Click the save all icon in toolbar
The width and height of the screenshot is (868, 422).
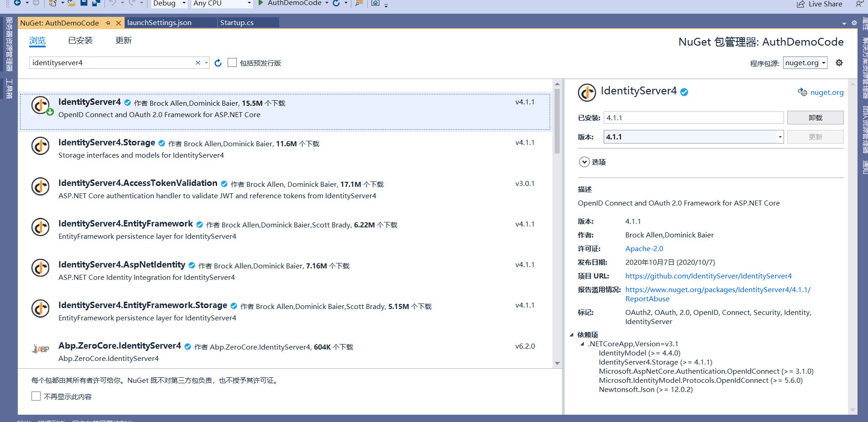[96, 3]
